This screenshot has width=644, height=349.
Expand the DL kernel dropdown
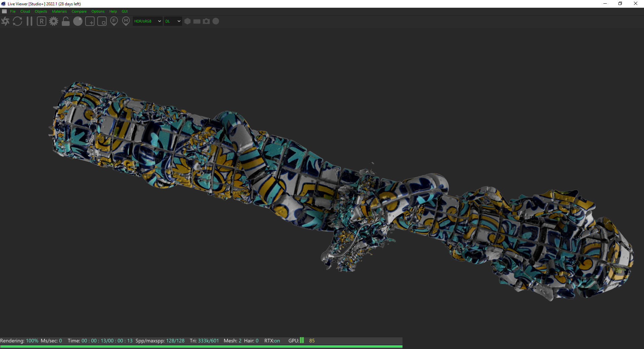(x=173, y=21)
